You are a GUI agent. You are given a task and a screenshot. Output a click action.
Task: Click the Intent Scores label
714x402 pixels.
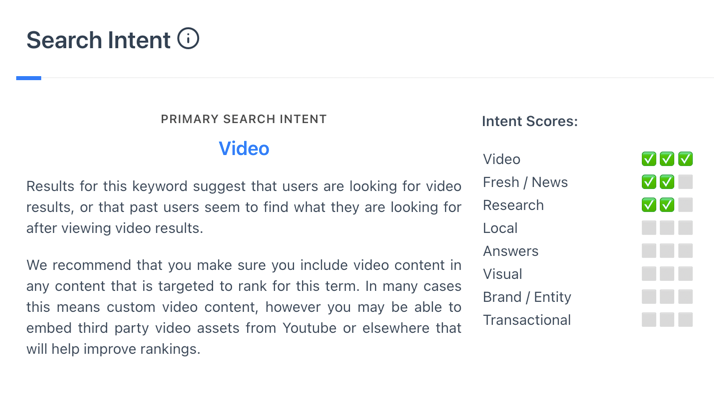click(530, 121)
